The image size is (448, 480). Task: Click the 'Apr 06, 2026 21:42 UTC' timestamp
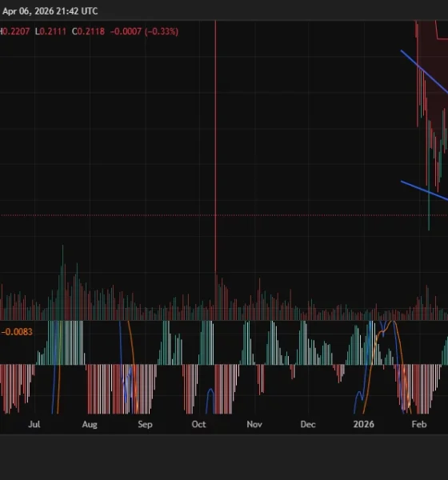pyautogui.click(x=50, y=11)
